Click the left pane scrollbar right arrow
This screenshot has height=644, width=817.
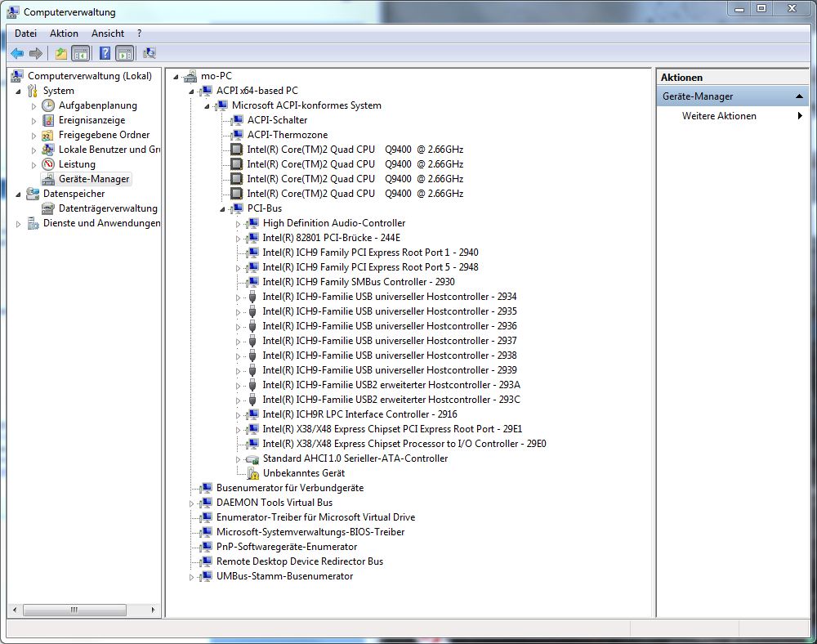click(153, 610)
